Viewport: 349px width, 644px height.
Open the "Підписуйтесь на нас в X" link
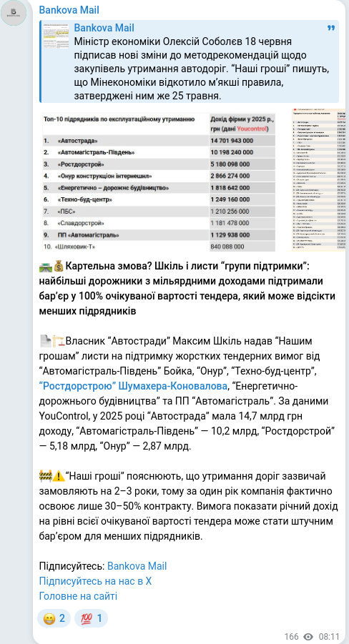pyautogui.click(x=95, y=581)
